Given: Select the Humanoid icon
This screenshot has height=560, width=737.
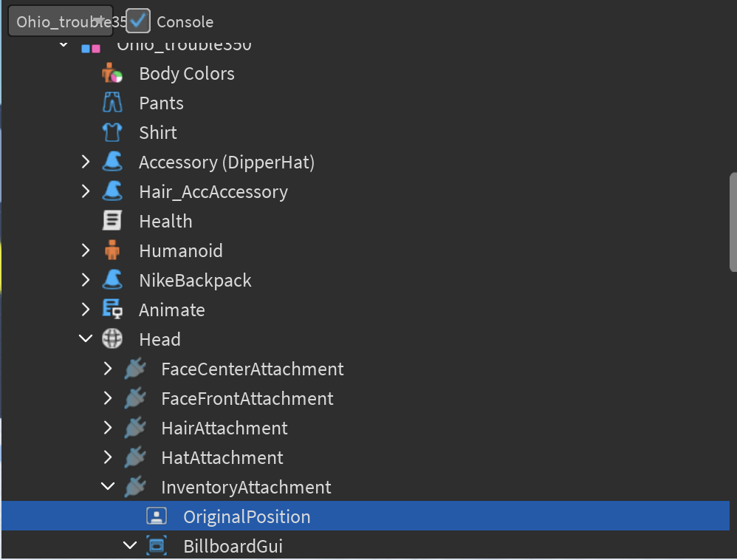Looking at the screenshot, I should (112, 250).
